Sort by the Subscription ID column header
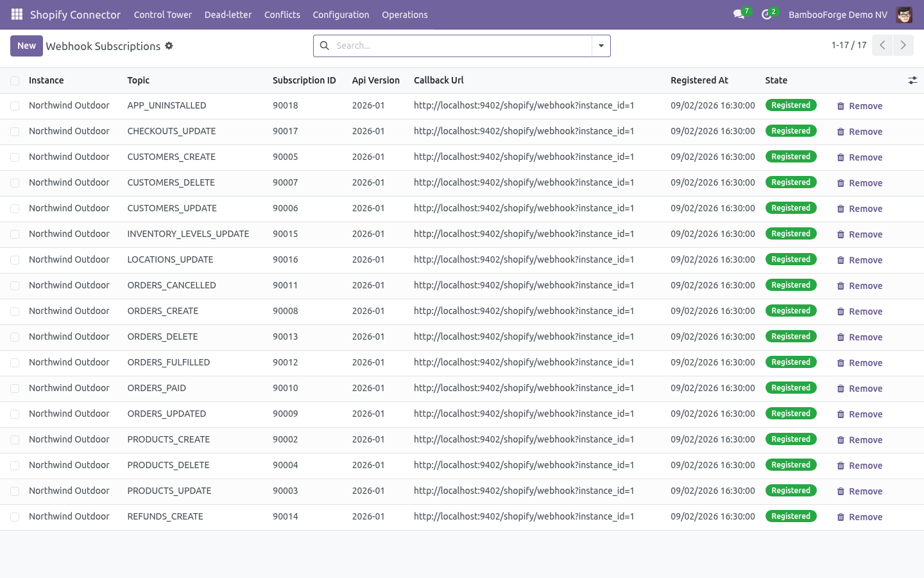Screen dimensions: 924x578 [304, 80]
